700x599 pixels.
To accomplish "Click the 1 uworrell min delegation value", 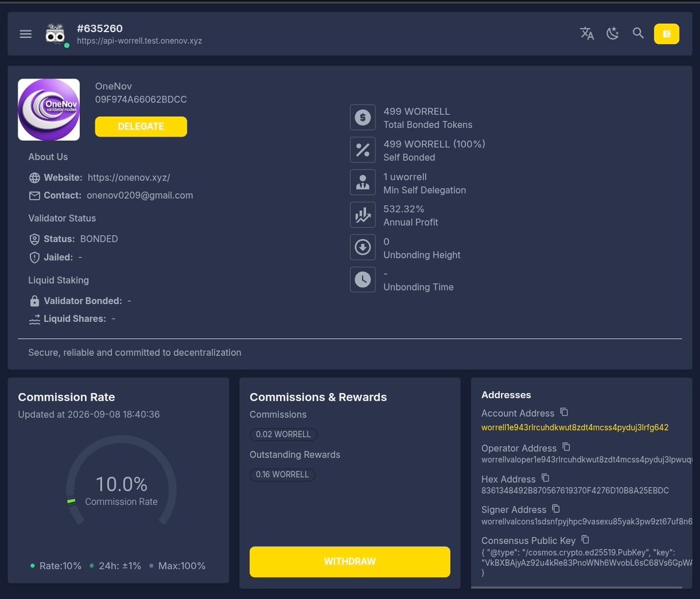I will [x=405, y=177].
